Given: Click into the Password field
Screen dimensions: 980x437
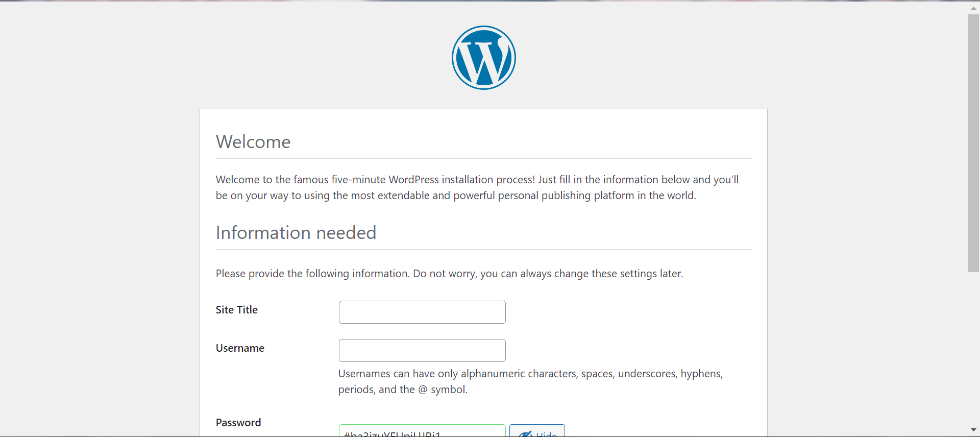Looking at the screenshot, I should tap(422, 431).
